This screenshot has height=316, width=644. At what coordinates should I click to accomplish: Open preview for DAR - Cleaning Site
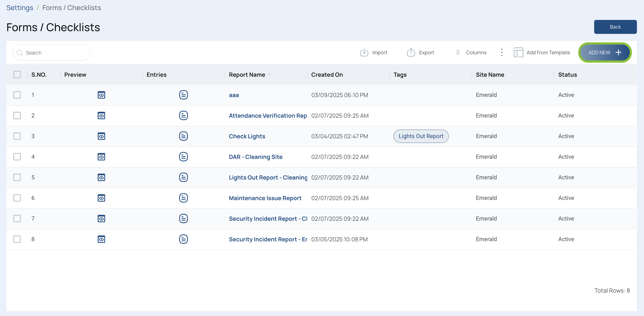101,157
